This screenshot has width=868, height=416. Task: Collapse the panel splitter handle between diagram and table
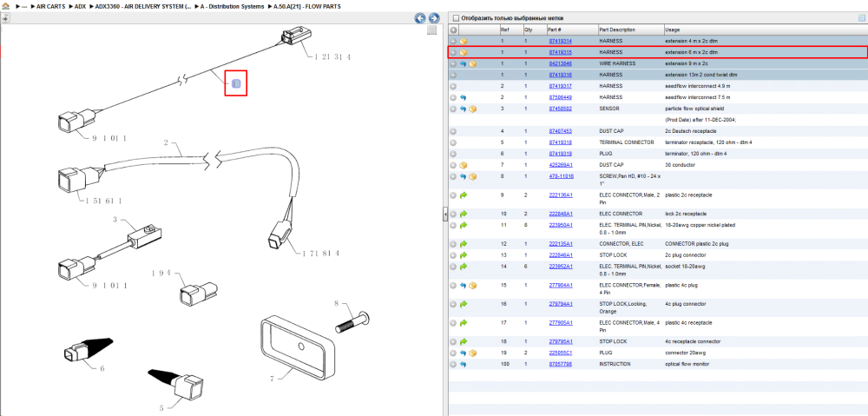444,215
